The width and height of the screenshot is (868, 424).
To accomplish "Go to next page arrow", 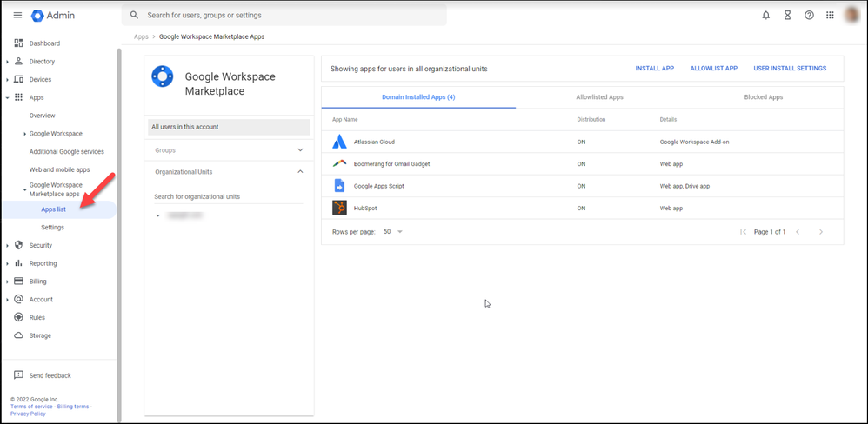I will [821, 232].
